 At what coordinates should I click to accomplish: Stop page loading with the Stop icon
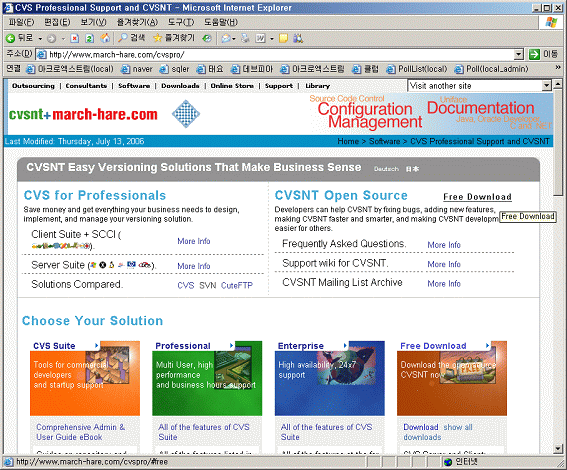(x=74, y=38)
